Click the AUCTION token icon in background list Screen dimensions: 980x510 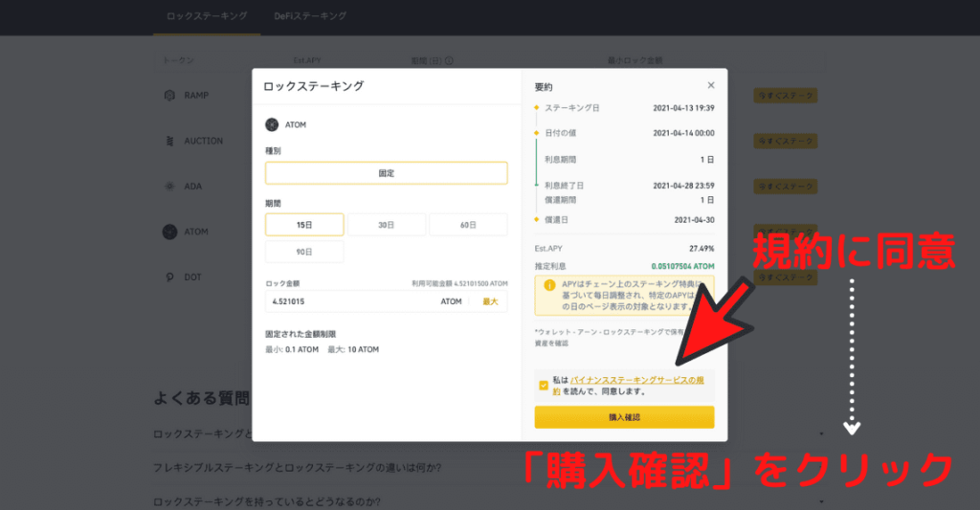(x=169, y=142)
